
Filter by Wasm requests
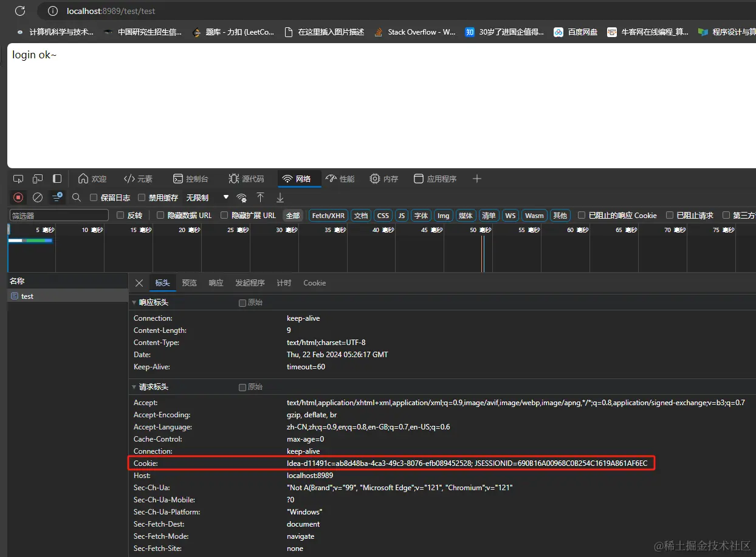click(534, 215)
